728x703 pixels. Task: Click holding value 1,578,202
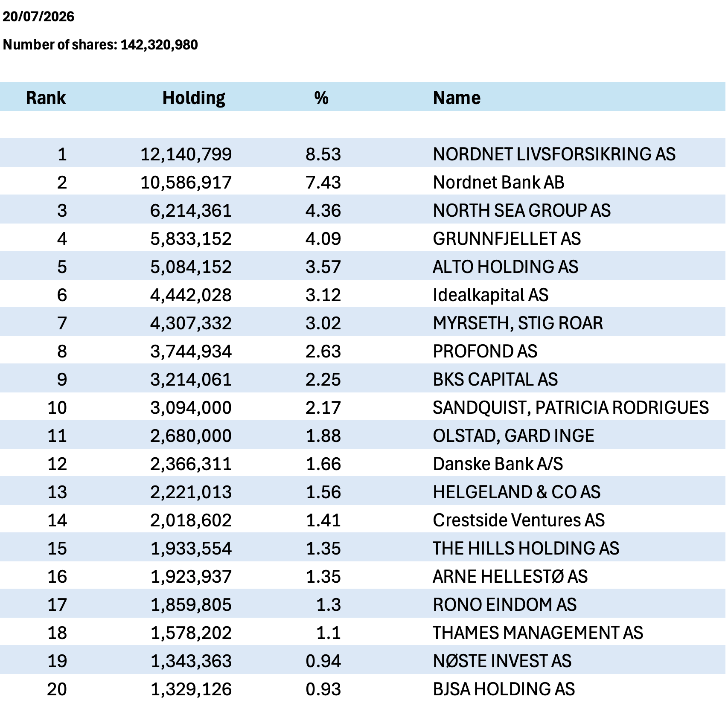pos(191,633)
